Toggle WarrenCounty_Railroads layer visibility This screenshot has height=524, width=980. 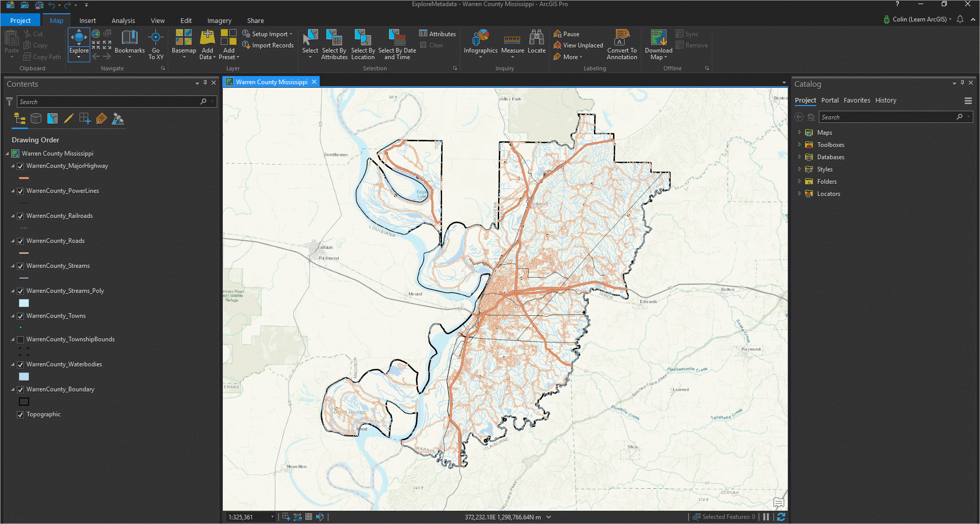click(x=20, y=216)
